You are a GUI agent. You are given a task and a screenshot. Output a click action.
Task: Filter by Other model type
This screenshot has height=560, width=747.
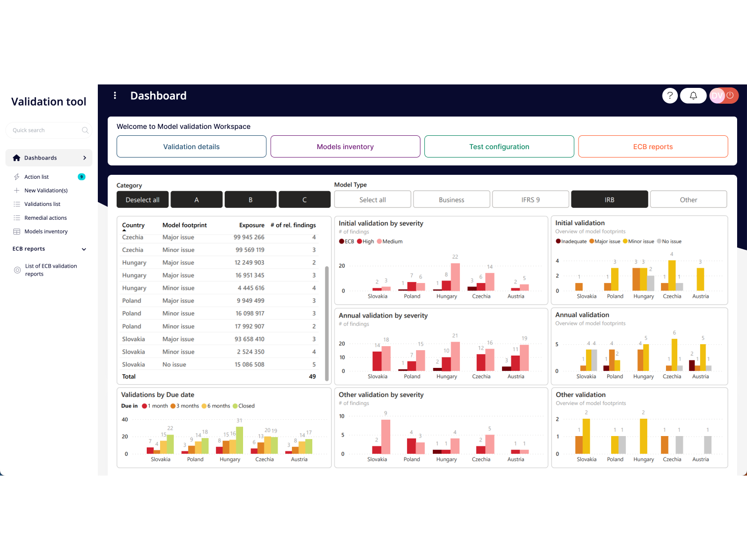689,200
